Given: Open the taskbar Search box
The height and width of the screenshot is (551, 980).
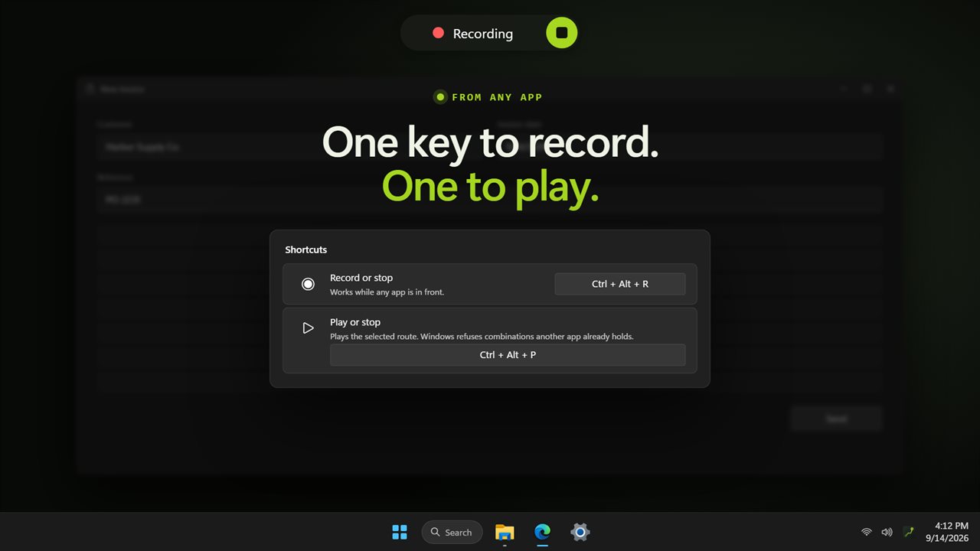Looking at the screenshot, I should pos(452,532).
